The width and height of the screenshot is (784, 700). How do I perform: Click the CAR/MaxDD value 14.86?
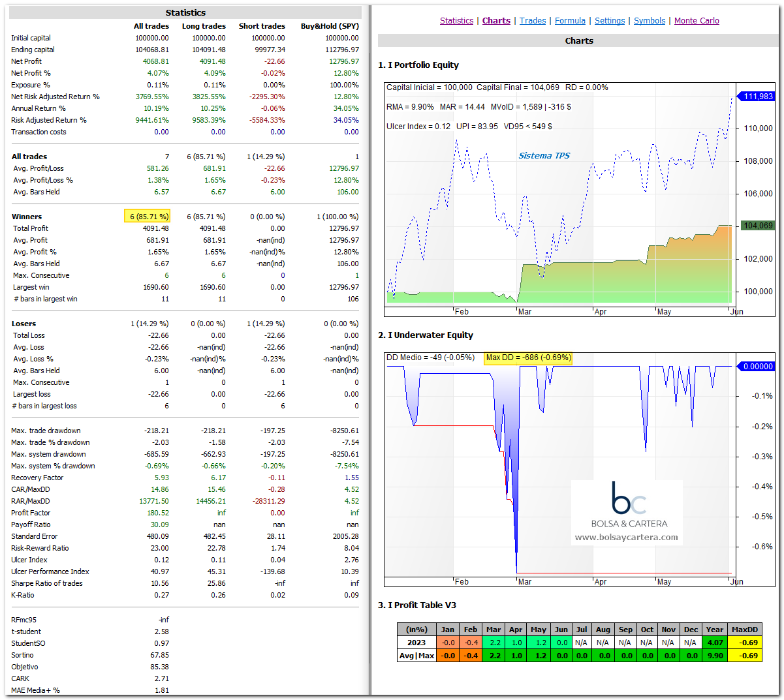pos(160,489)
